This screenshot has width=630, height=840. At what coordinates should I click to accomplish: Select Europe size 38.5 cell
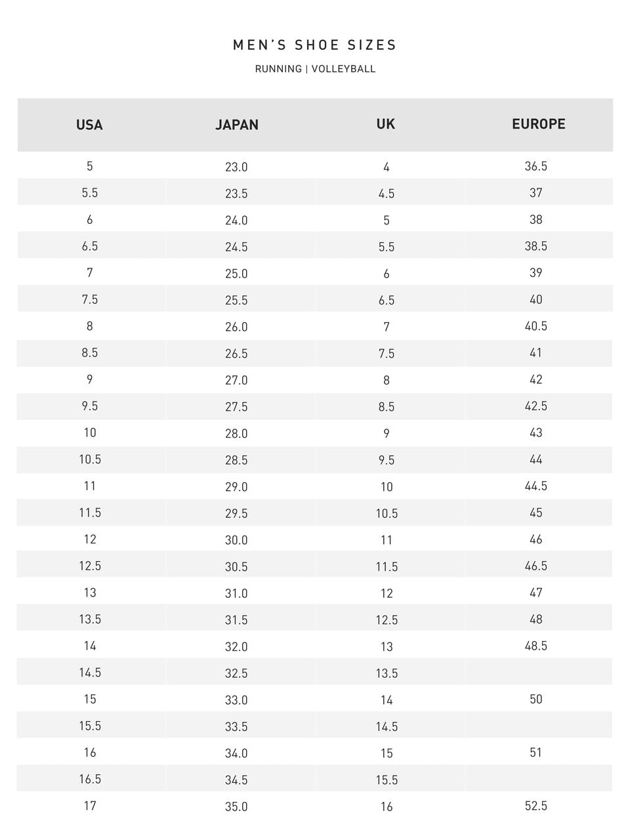536,246
